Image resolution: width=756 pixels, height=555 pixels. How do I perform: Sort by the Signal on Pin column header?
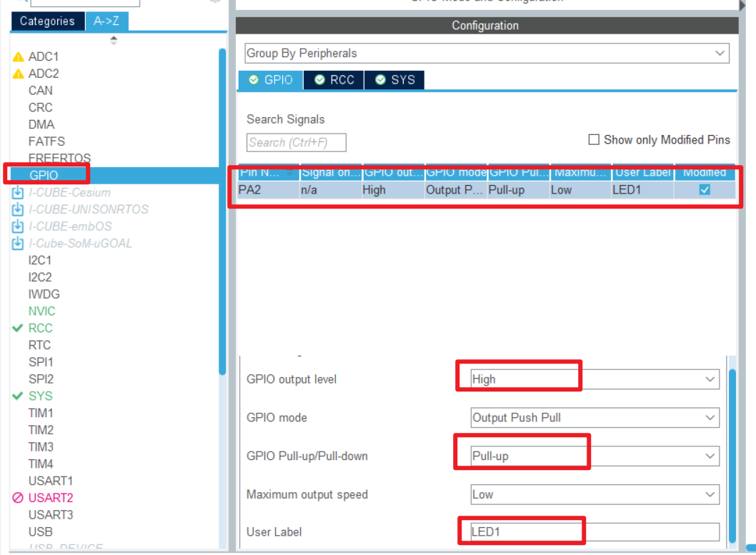pyautogui.click(x=331, y=172)
